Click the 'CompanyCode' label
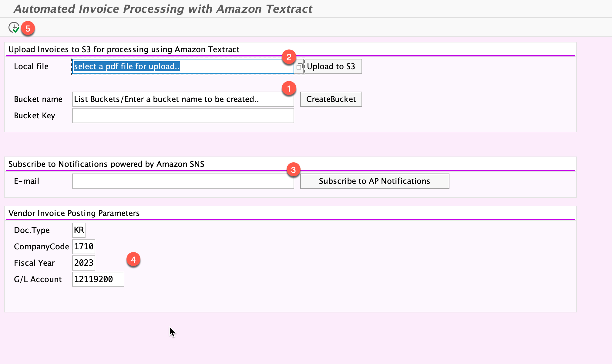Image resolution: width=612 pixels, height=364 pixels. pyautogui.click(x=42, y=247)
